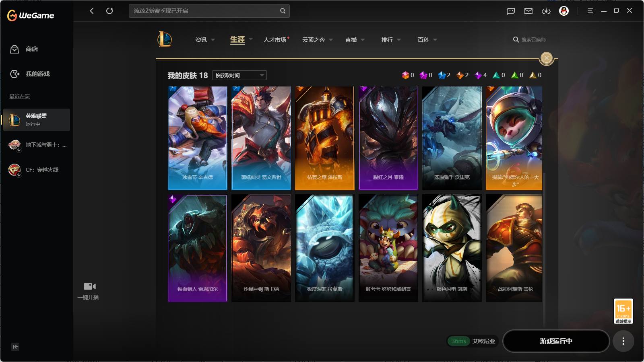Click the magenta pentagon gem icon
Viewport: 644px width, 362px height.
click(423, 75)
